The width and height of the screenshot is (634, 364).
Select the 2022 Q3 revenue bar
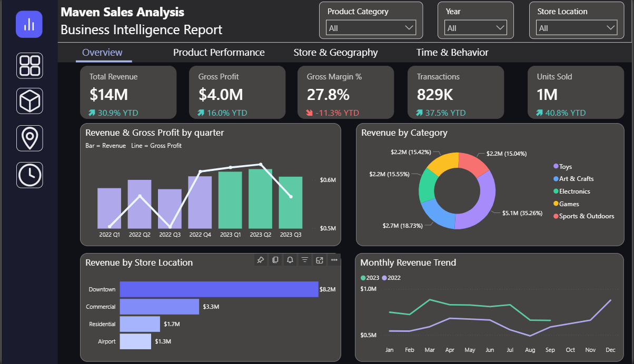coord(170,209)
